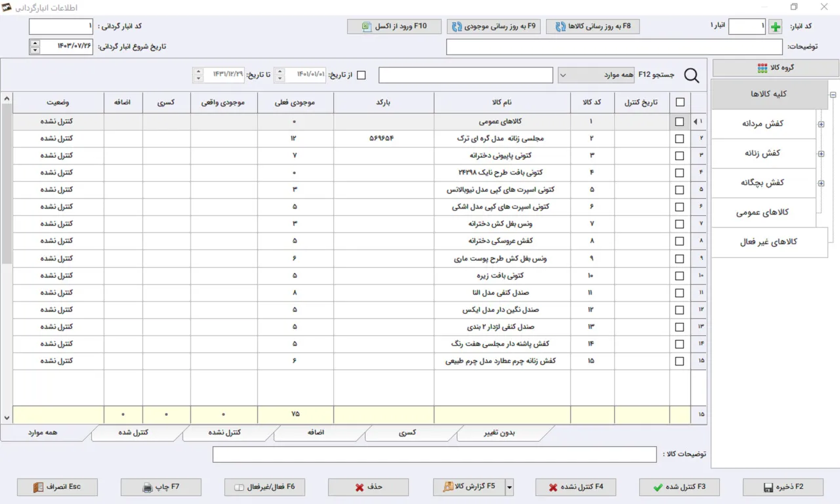Viewport: 840px width, 504px height.
Task: Select کالاهای غیر فعال category
Action: pos(769,242)
